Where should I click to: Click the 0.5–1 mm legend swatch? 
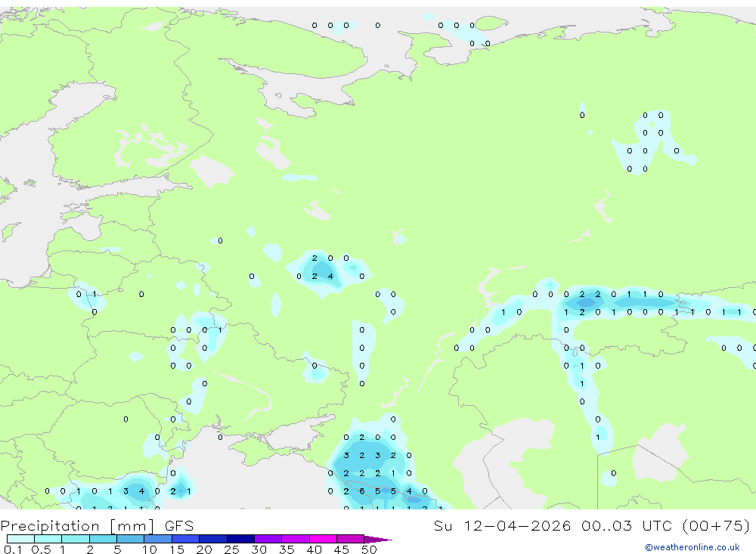(48, 539)
